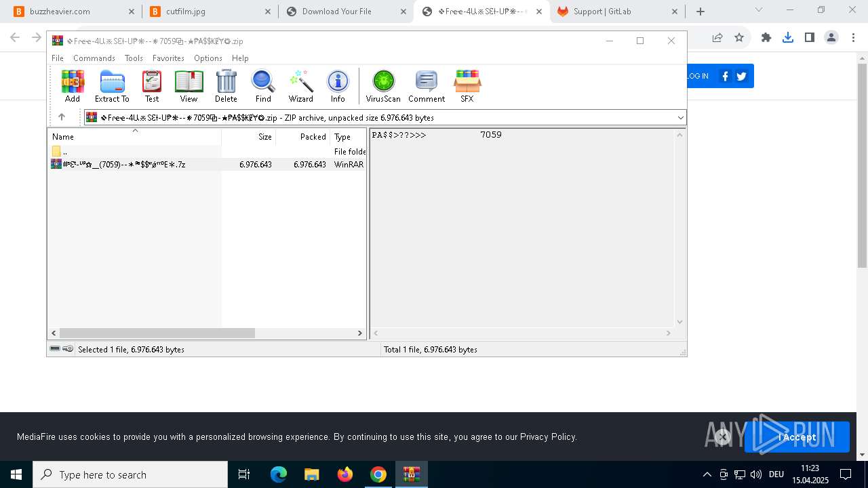
Task: Open the notification center icon
Action: pyautogui.click(x=846, y=474)
